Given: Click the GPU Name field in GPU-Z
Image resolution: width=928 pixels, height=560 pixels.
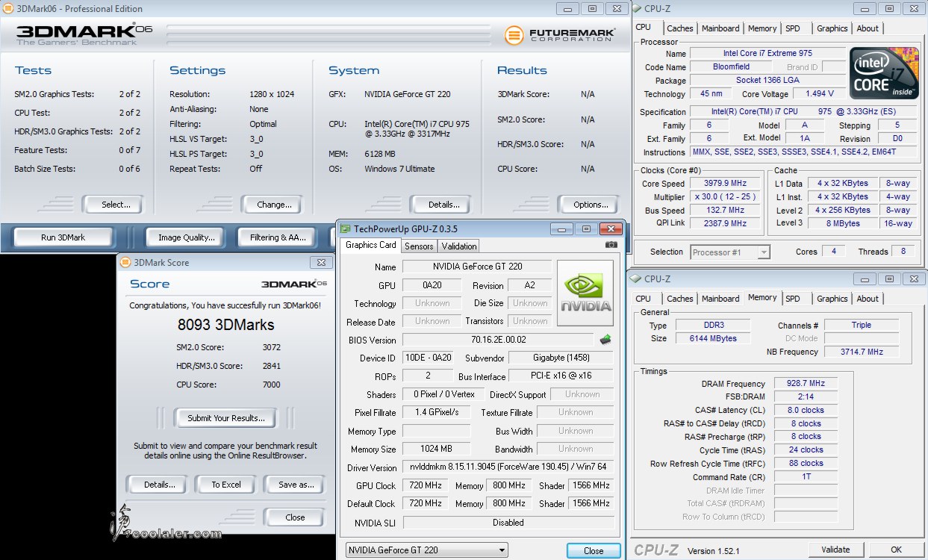Looking at the screenshot, I should click(x=477, y=267).
